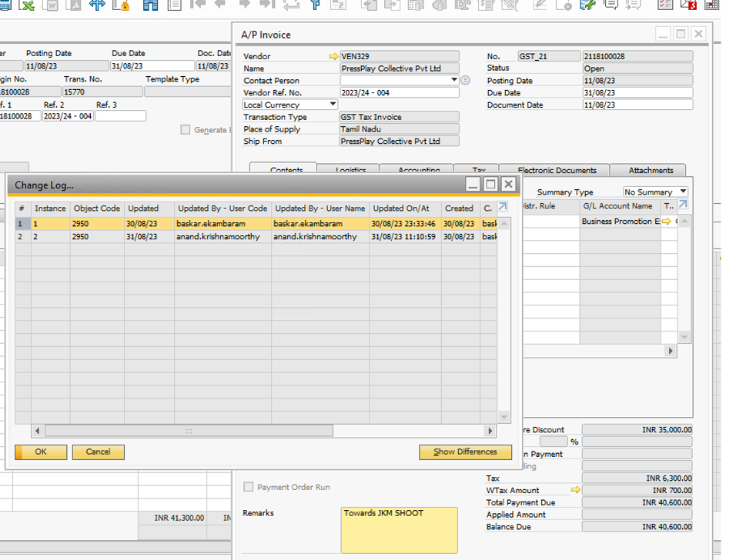The image size is (736, 560).
Task: Open the Filter Table funnel icon
Action: click(x=316, y=5)
